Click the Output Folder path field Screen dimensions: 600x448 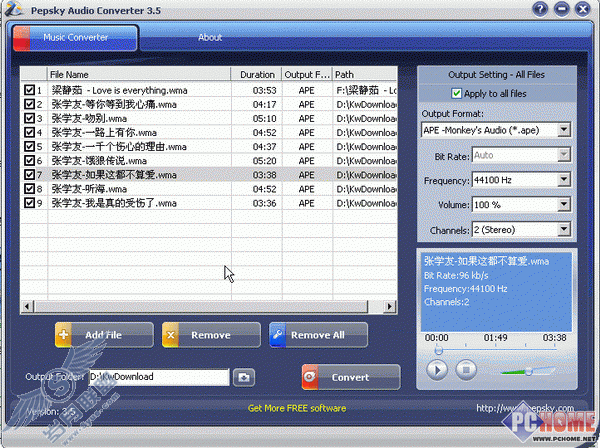159,377
